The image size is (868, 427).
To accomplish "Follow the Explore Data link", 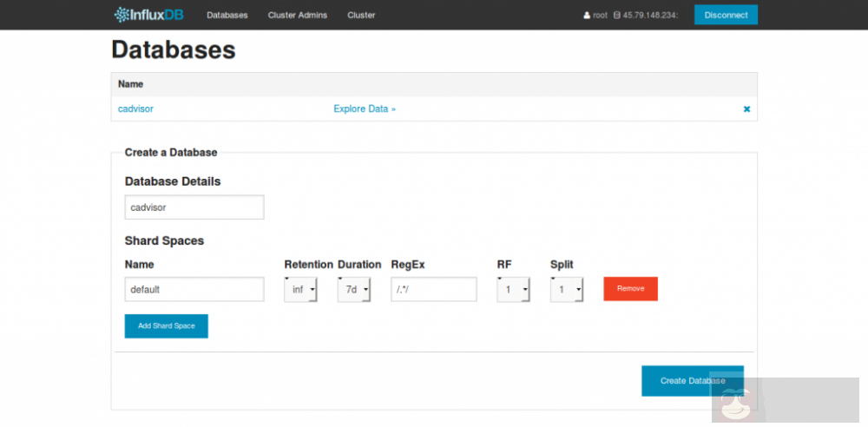I will [x=365, y=109].
